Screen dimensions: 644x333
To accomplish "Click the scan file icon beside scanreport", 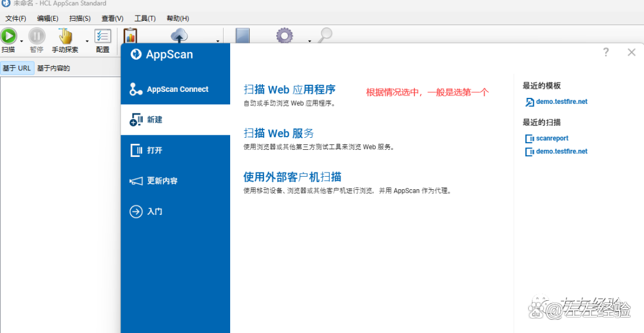I will tap(530, 139).
